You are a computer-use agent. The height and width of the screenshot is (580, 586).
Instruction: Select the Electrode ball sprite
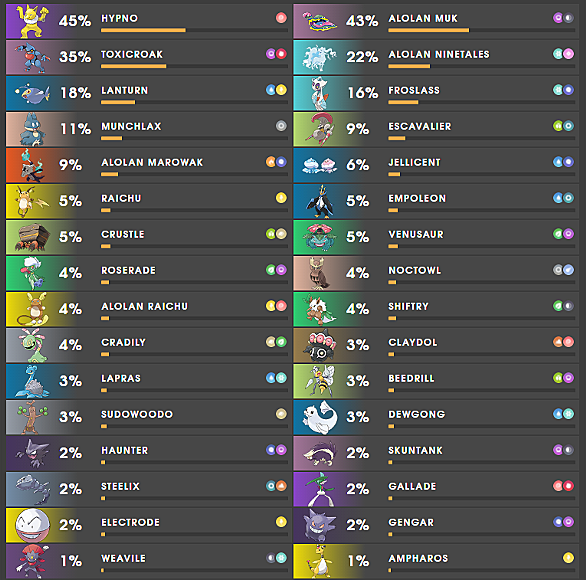coord(33,525)
